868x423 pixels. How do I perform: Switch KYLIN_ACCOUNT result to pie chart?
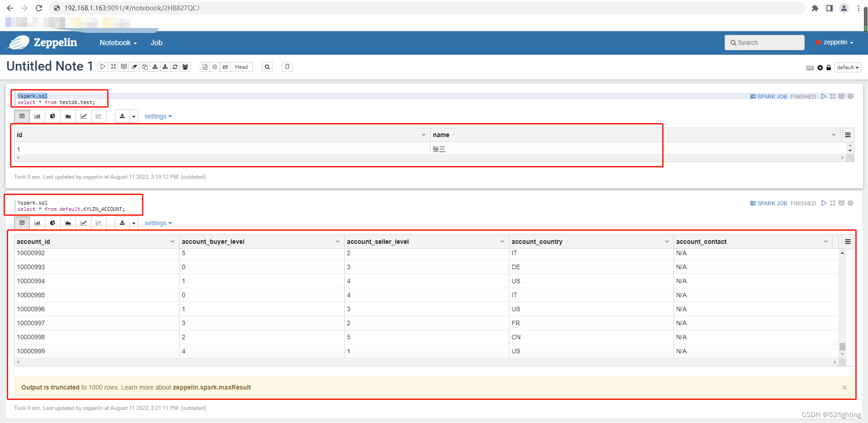[x=52, y=223]
